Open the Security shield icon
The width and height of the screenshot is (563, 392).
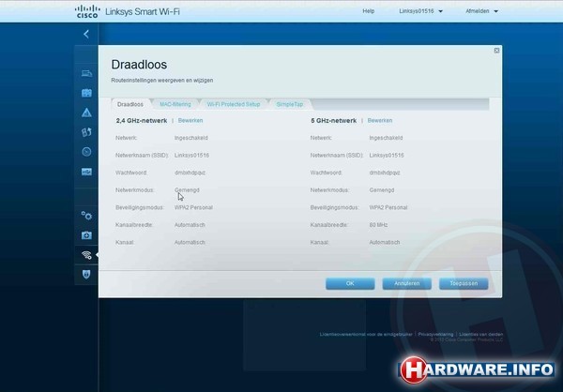point(86,275)
